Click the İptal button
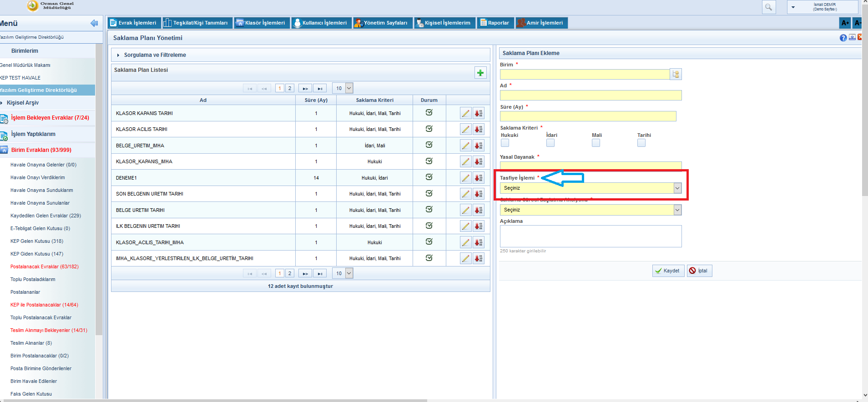This screenshot has width=868, height=402. coord(699,271)
